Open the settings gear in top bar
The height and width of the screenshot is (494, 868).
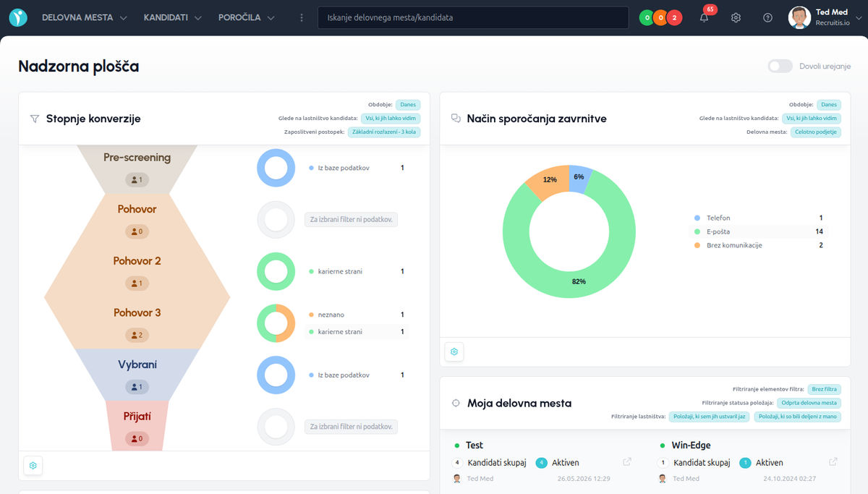click(x=736, y=17)
